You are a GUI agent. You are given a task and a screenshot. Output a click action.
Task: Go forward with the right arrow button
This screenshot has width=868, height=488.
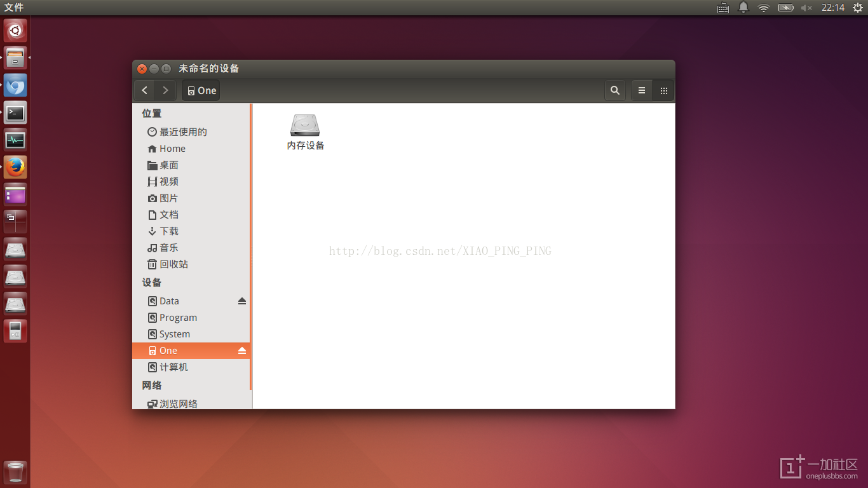point(166,90)
